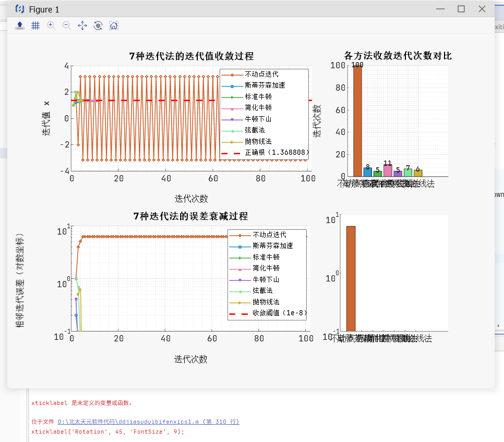Select the tall orange bar labeled 100
This screenshot has width=504, height=442.
pos(357,121)
